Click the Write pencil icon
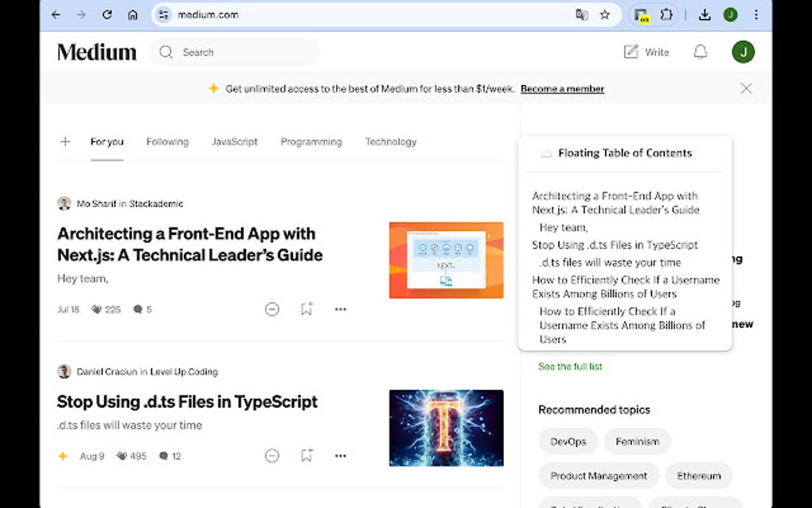The width and height of the screenshot is (812, 508). 631,52
